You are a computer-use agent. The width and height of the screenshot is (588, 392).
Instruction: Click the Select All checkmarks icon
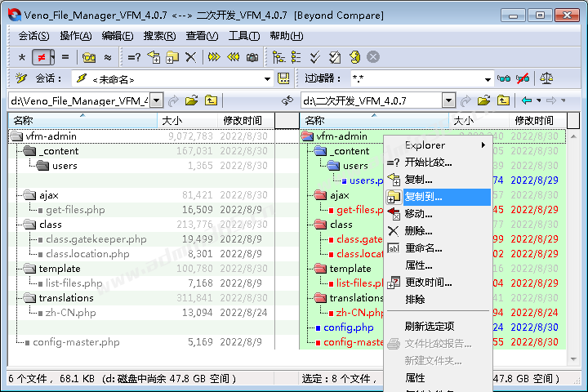[x=315, y=57]
